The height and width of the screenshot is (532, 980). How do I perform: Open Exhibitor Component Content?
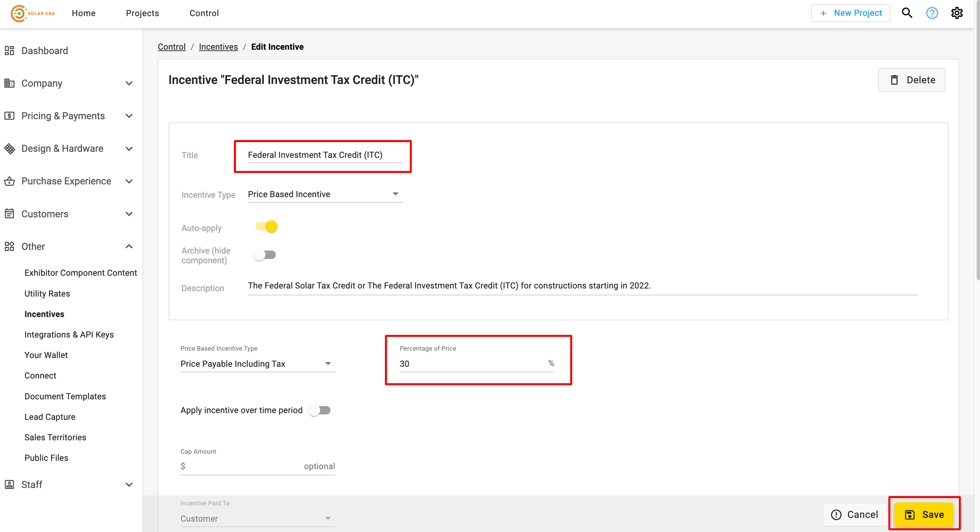click(x=81, y=273)
